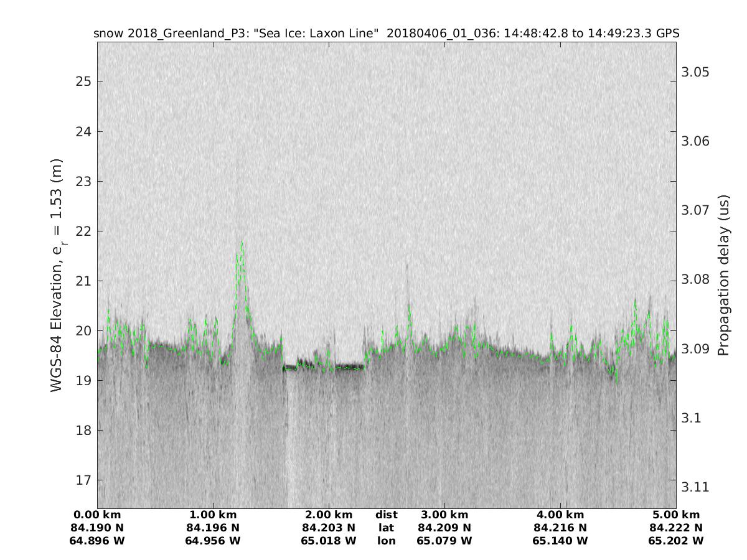The image size is (747, 560).
Task: Click the plot title text at top
Action: click(x=386, y=34)
